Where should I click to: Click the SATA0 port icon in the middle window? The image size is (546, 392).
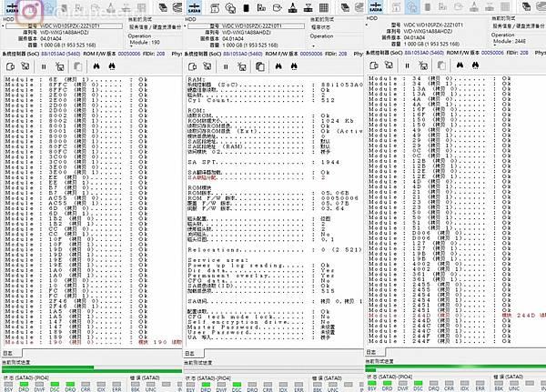coord(194,7)
